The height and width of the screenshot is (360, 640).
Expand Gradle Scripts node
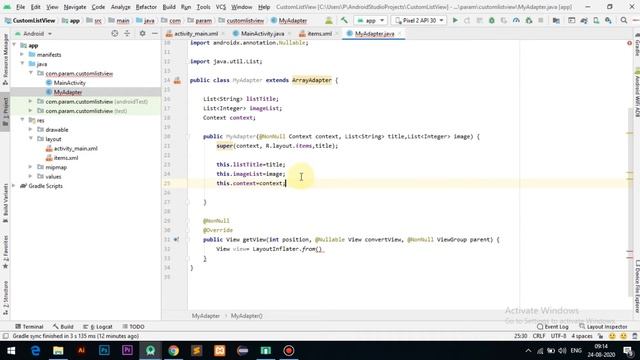[x=14, y=186]
